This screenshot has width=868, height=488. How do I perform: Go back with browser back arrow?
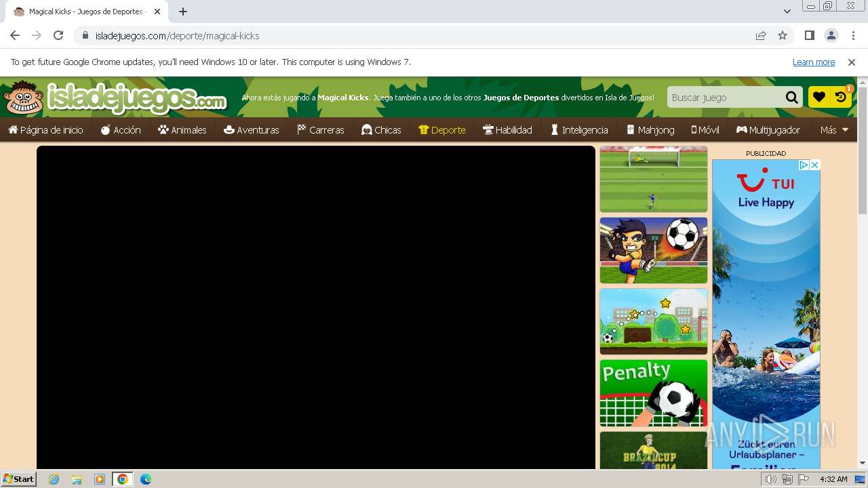(x=15, y=35)
